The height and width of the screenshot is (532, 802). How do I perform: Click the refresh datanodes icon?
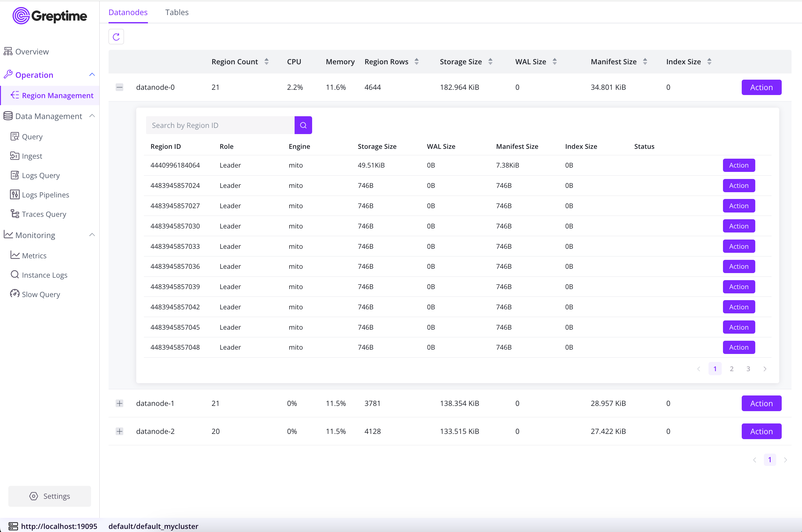point(116,37)
